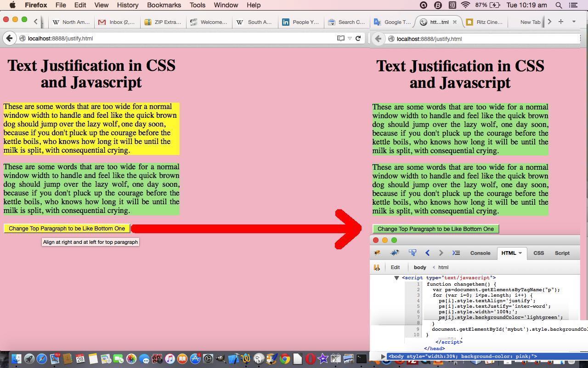Open Spotlight search in menu bar
The height and width of the screenshot is (368, 588).
pyautogui.click(x=559, y=5)
